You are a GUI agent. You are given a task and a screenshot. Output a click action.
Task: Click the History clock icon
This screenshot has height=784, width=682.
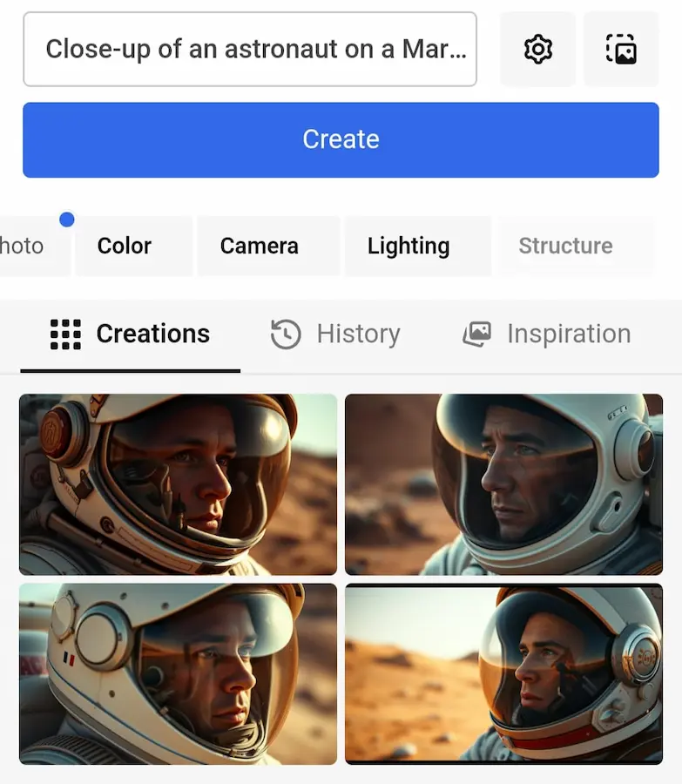[286, 334]
